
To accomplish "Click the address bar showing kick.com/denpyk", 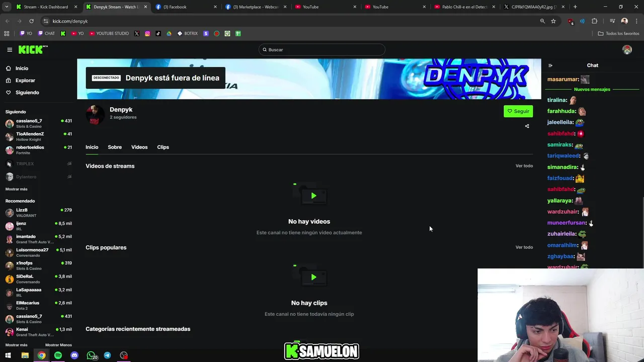I will point(289,21).
